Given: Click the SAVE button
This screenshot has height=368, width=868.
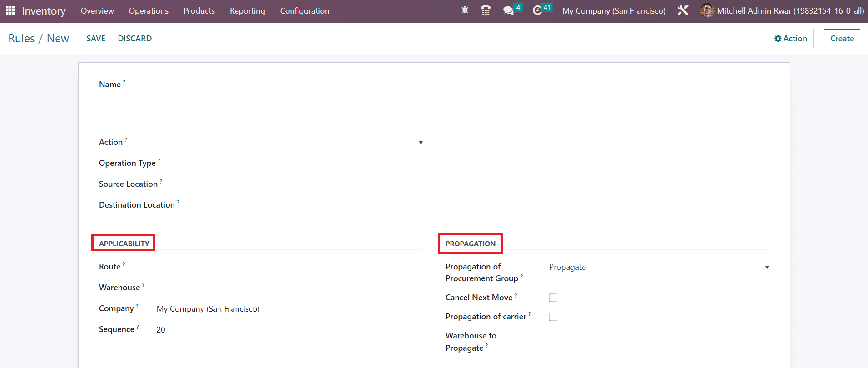Looking at the screenshot, I should pyautogui.click(x=96, y=39).
